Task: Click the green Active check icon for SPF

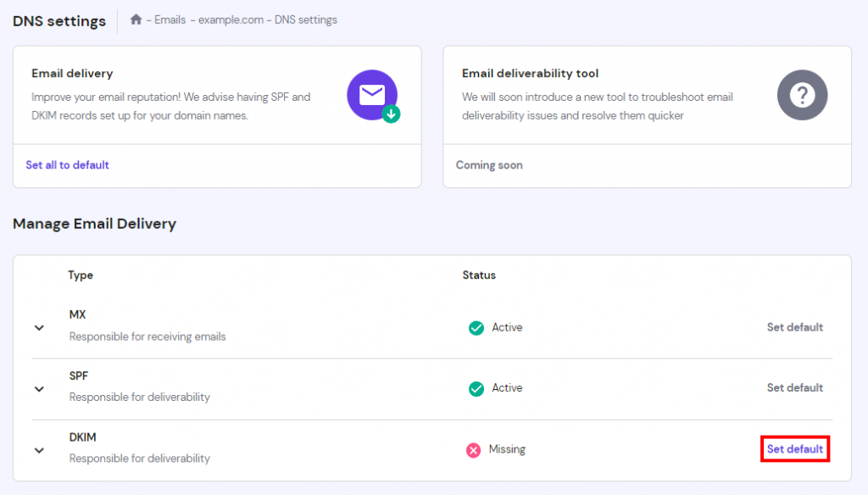Action: [476, 388]
